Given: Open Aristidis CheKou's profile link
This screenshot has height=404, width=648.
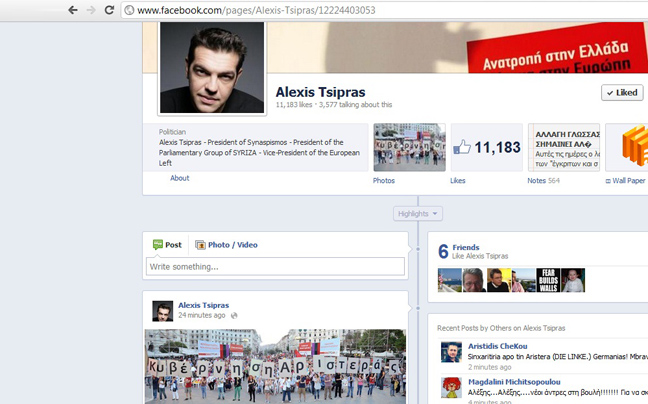Looking at the screenshot, I should tap(500, 345).
